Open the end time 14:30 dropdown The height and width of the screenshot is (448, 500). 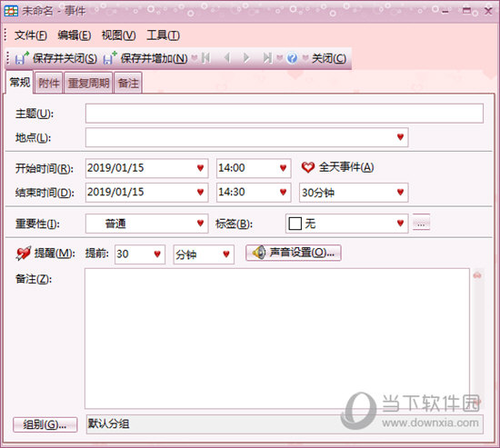coord(283,192)
